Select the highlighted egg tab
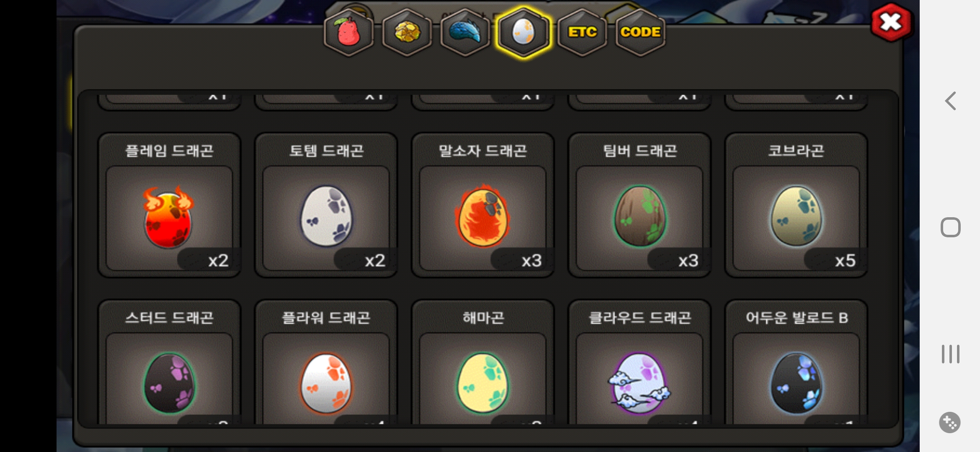This screenshot has width=980, height=452. tap(523, 33)
